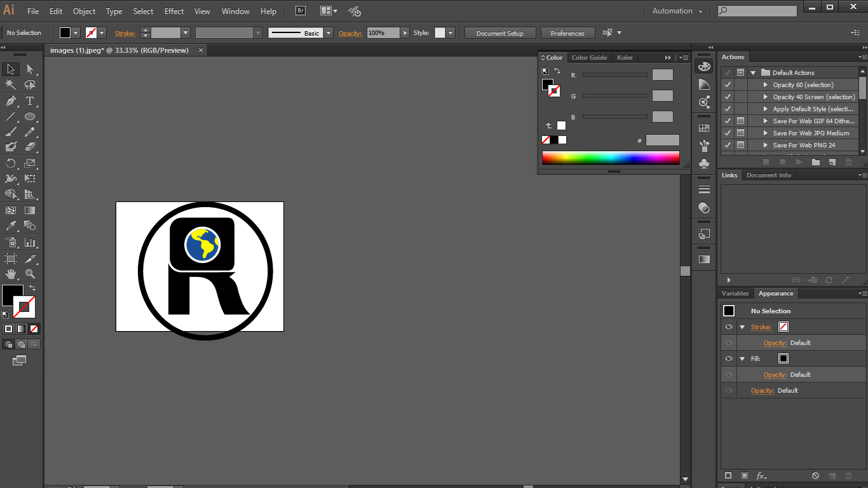Select the Ellipse tool
The width and height of the screenshot is (868, 488).
pos(30,116)
